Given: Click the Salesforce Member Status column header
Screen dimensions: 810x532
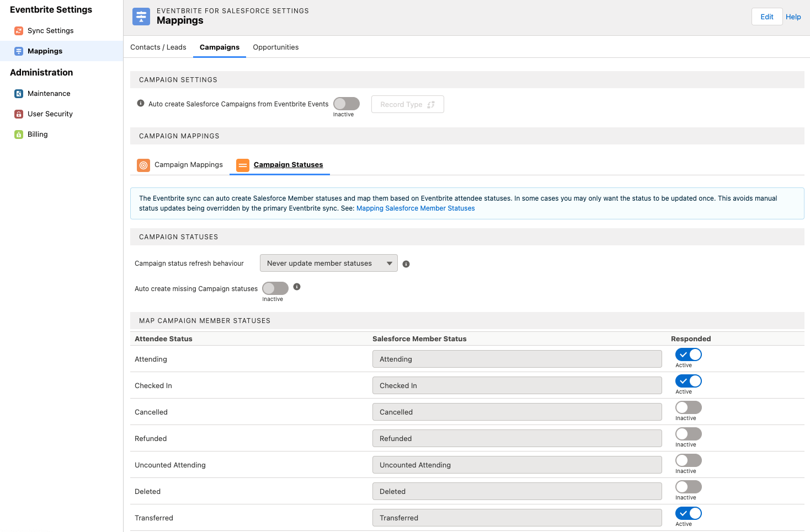Looking at the screenshot, I should click(x=419, y=339).
